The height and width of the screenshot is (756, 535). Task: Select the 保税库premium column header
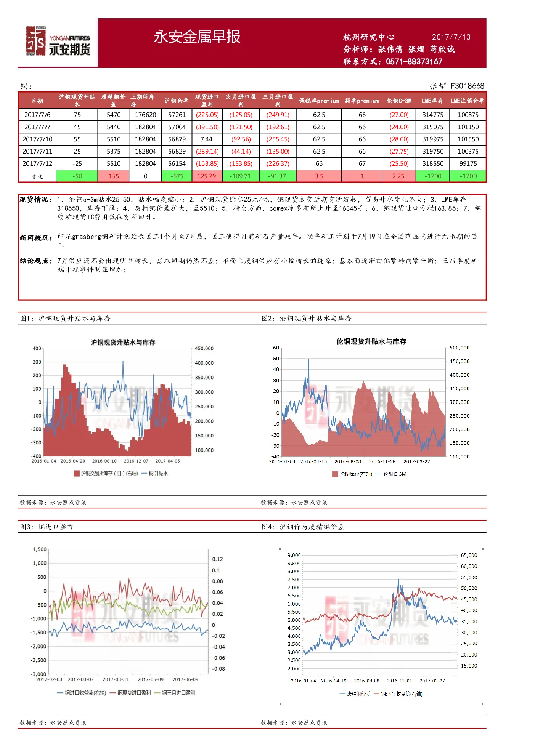(319, 101)
